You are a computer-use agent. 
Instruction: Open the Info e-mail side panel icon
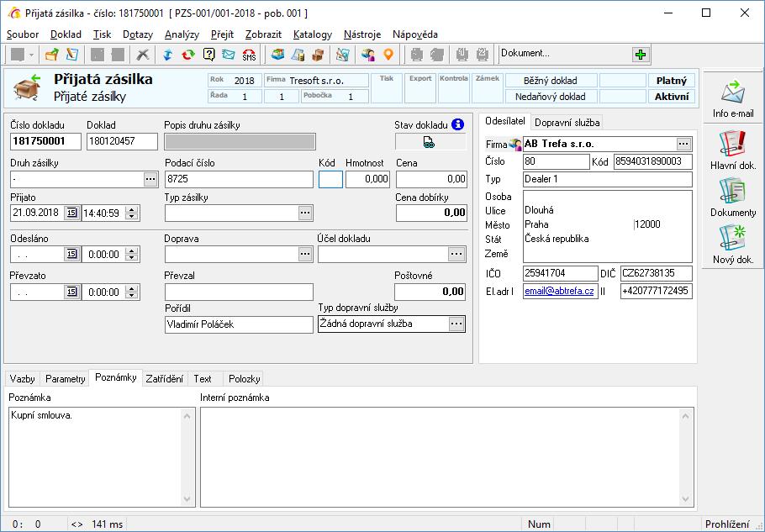(733, 99)
